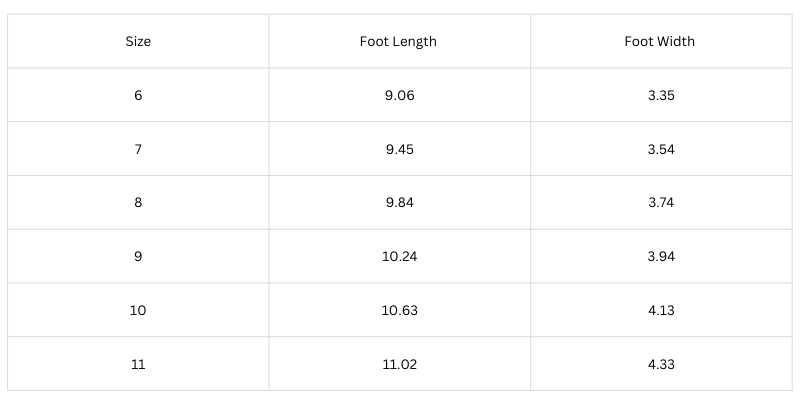Image resolution: width=800 pixels, height=400 pixels.
Task: Select the 3.74 foot width cell
Action: (660, 203)
